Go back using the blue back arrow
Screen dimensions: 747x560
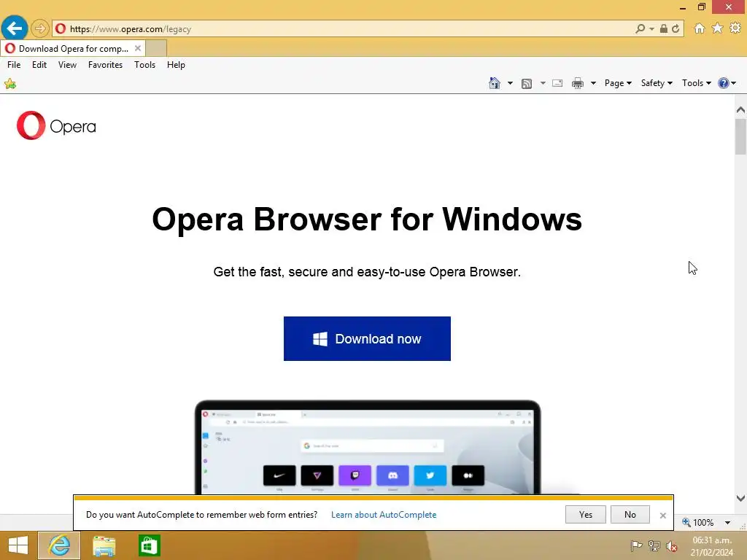click(15, 28)
